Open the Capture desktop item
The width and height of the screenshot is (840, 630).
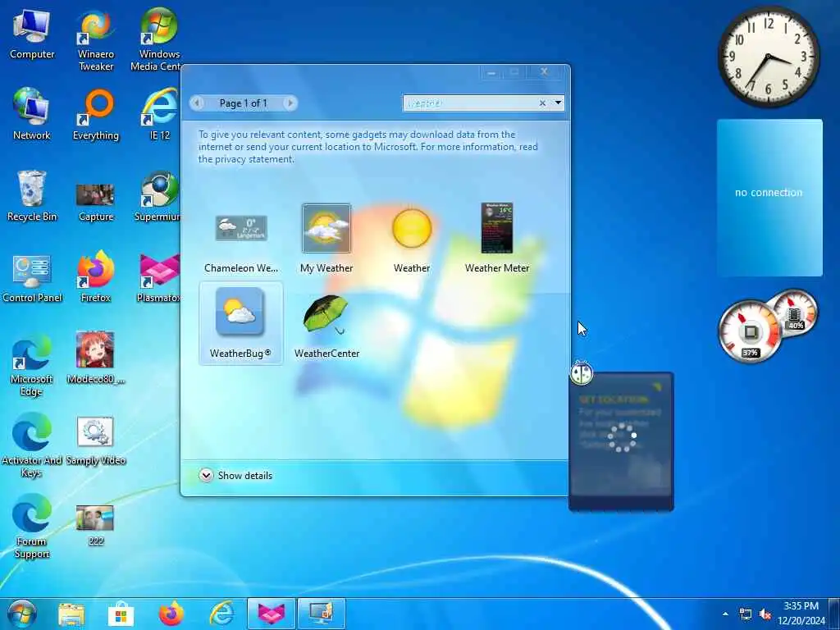click(x=96, y=202)
